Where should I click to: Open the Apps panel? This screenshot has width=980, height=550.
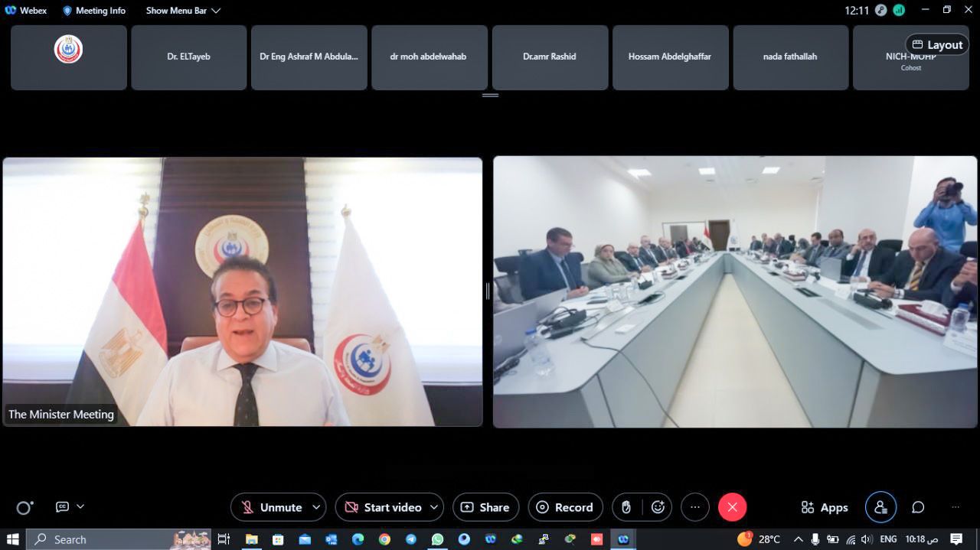(825, 507)
